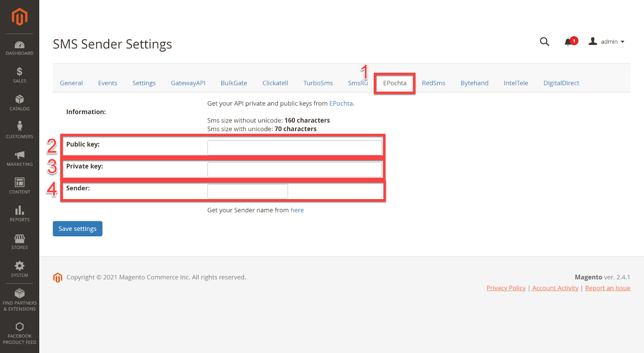Select the EPochta tab

(x=394, y=83)
